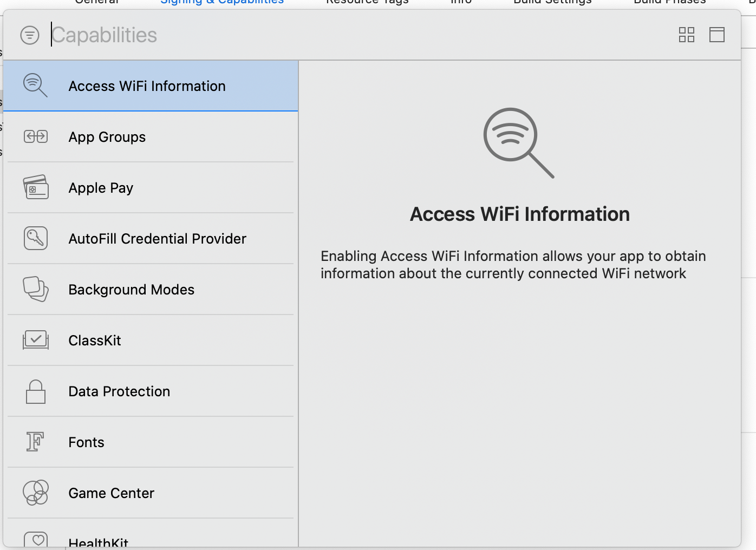Open the Resource Tags tab
Image resolution: width=756 pixels, height=550 pixels.
point(367,2)
